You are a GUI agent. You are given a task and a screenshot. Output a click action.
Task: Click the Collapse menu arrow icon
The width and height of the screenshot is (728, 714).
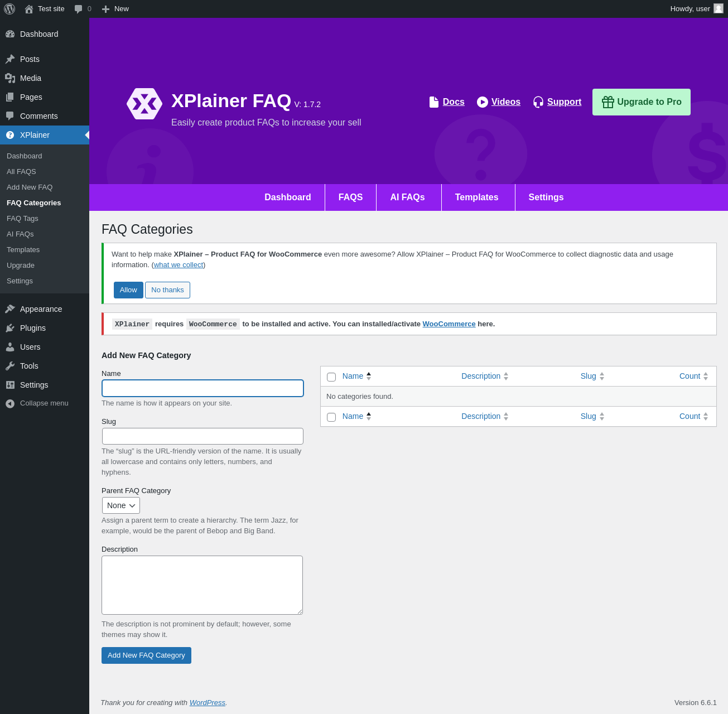pyautogui.click(x=10, y=403)
